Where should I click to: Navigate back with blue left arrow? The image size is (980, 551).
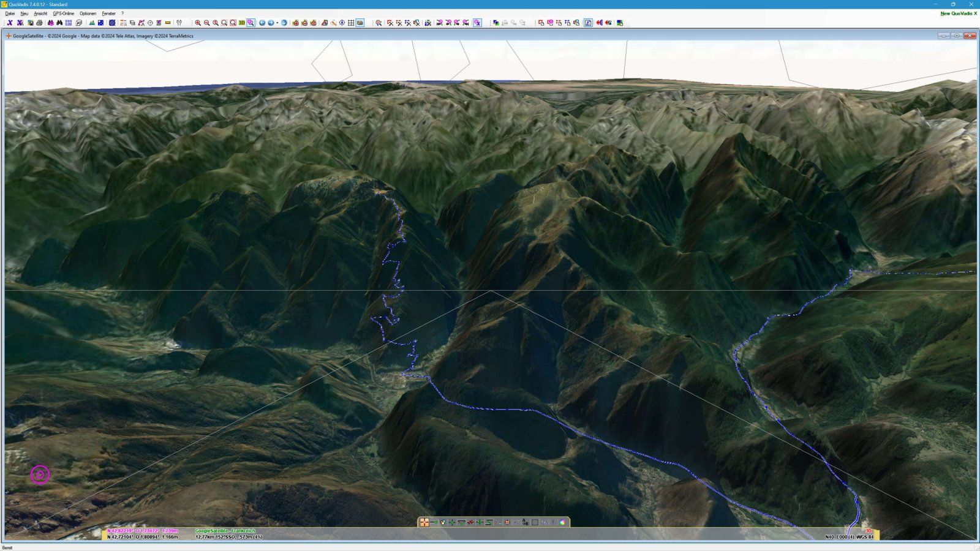(x=262, y=23)
